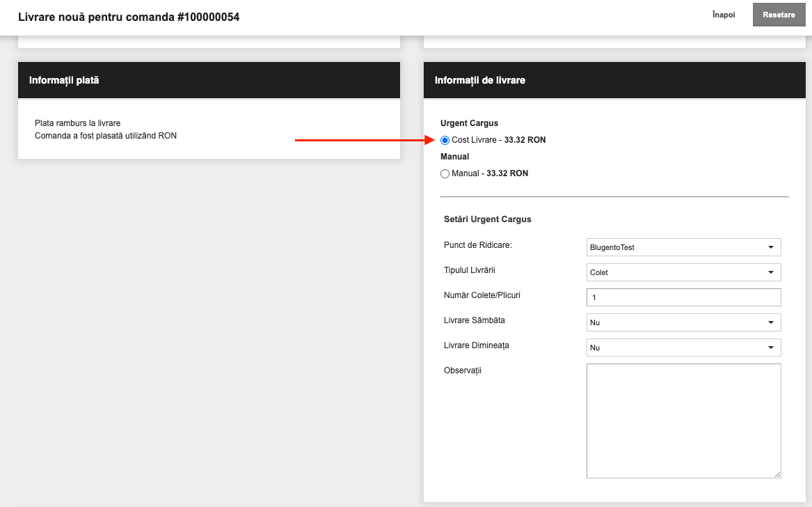This screenshot has width=812, height=507.
Task: Click the 'Tipului Livrării' label
Action: 470,270
